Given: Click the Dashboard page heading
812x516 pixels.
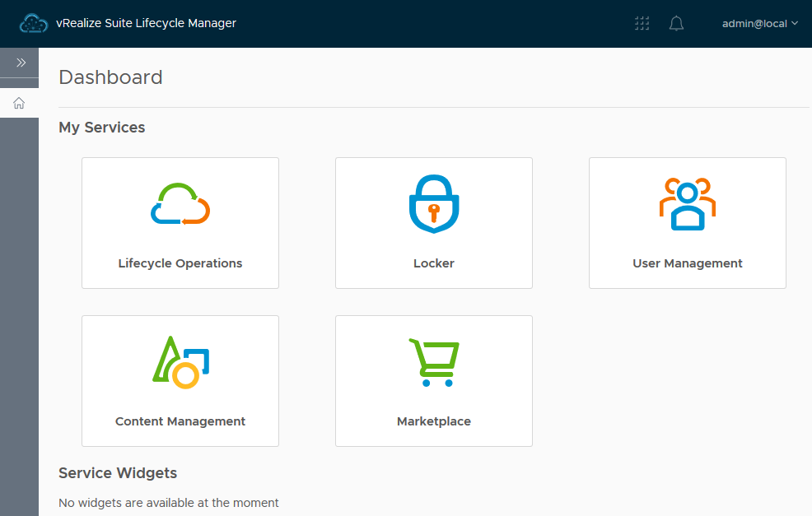Looking at the screenshot, I should pyautogui.click(x=111, y=77).
